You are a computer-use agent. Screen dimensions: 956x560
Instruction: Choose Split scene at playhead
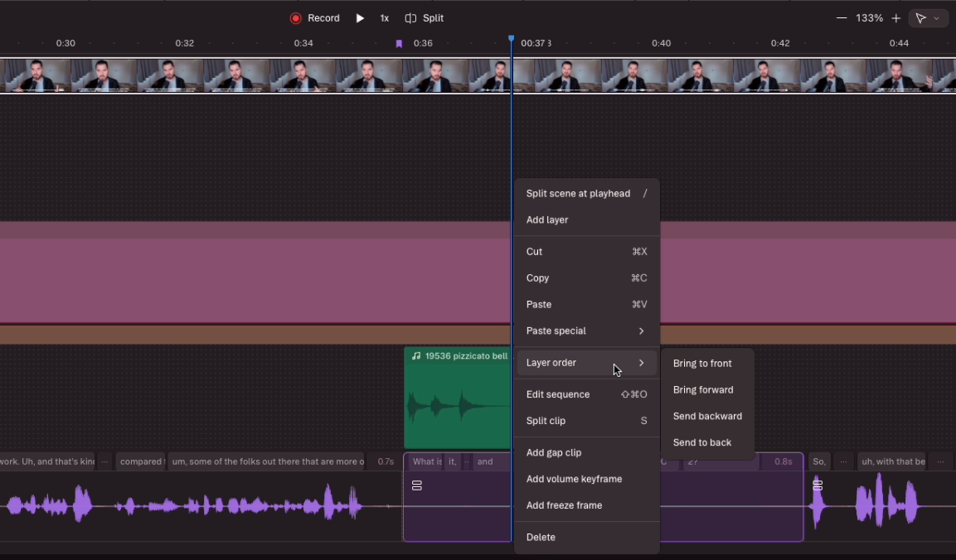tap(586, 193)
